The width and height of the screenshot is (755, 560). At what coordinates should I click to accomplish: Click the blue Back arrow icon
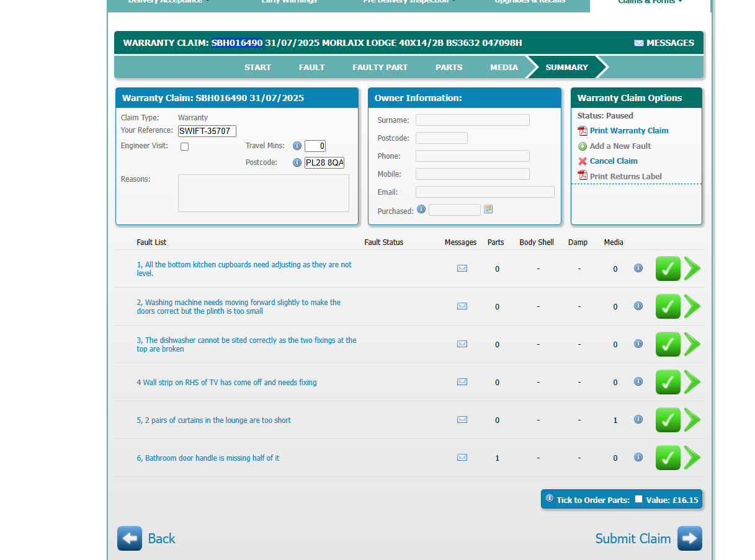pyautogui.click(x=130, y=538)
